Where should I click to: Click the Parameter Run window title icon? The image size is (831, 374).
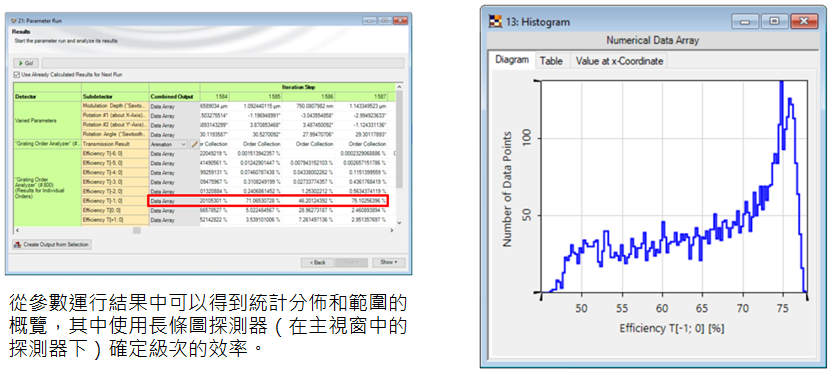click(13, 21)
